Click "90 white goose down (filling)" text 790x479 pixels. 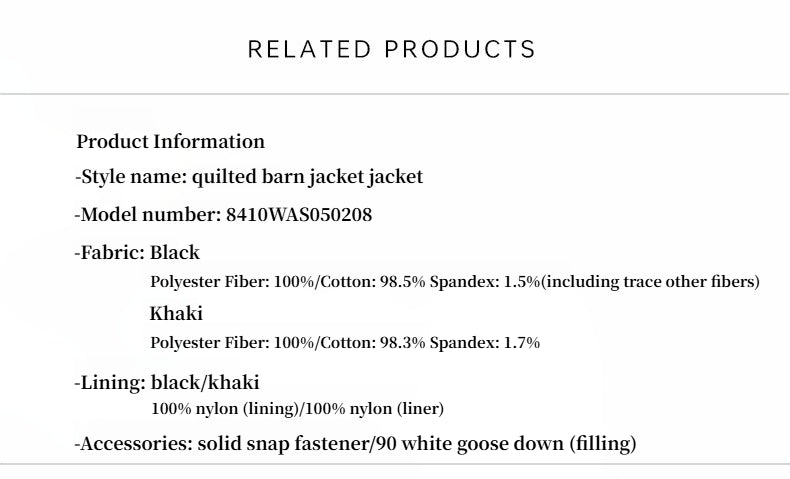pos(506,444)
